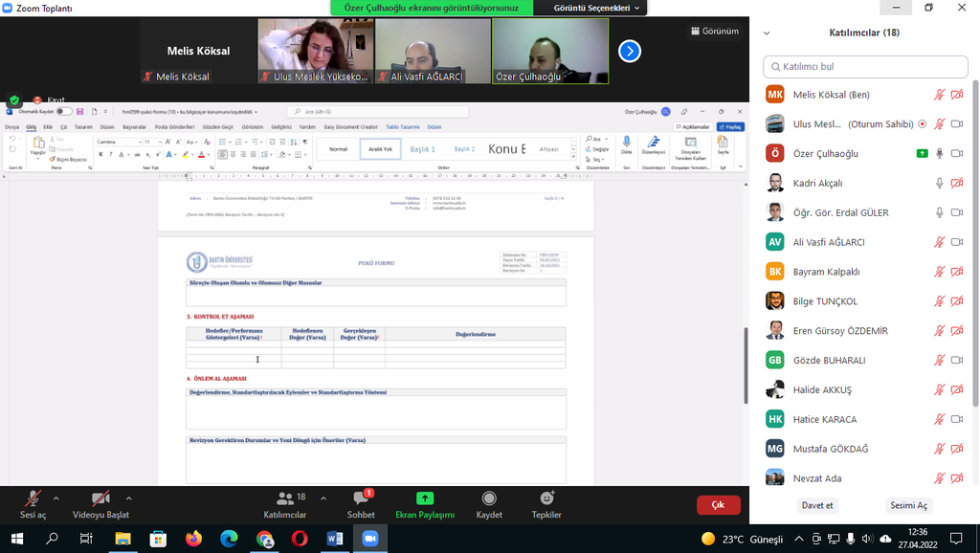Open the Tepkiler reactions icon
The height and width of the screenshot is (553, 980).
click(546, 498)
